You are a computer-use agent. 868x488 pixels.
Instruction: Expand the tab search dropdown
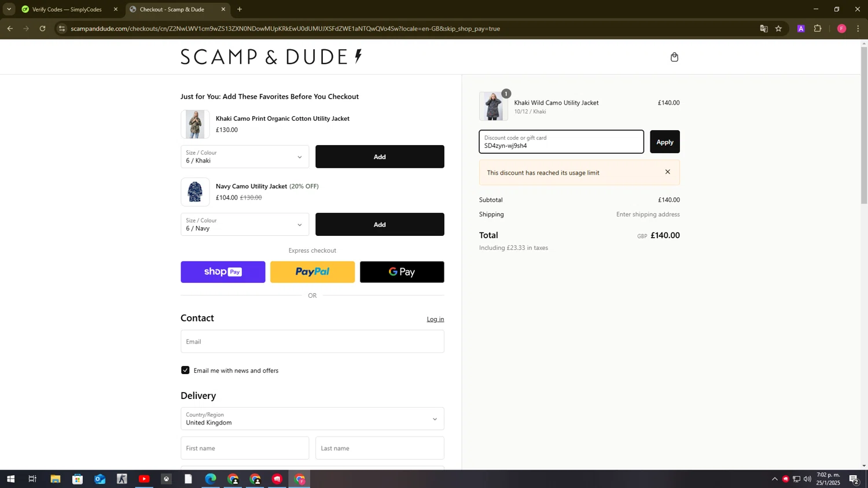(x=9, y=9)
